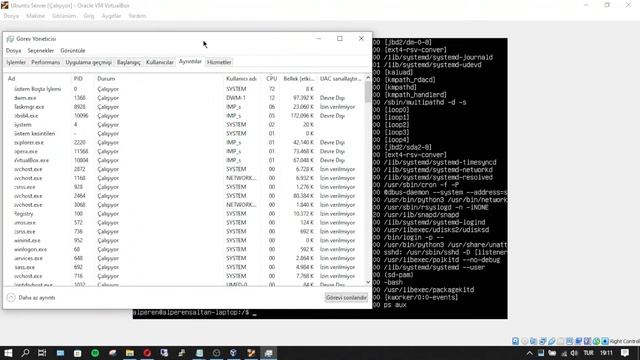Switch to the Performans tab

click(x=46, y=62)
